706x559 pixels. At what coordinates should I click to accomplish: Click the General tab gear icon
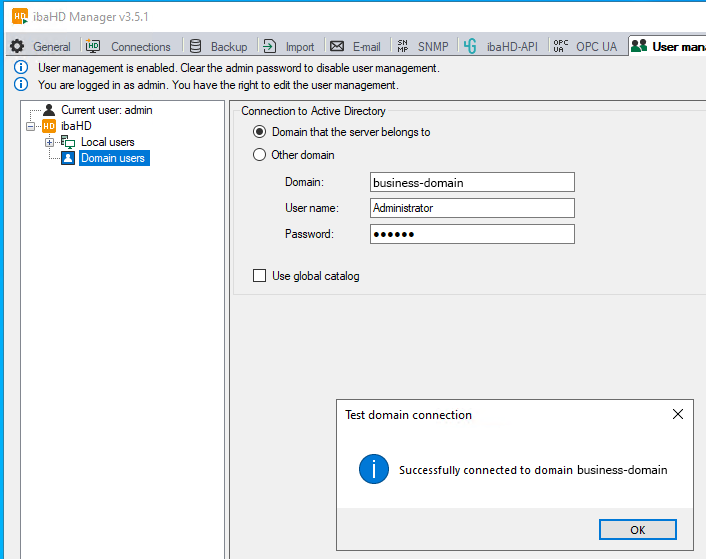(17, 46)
